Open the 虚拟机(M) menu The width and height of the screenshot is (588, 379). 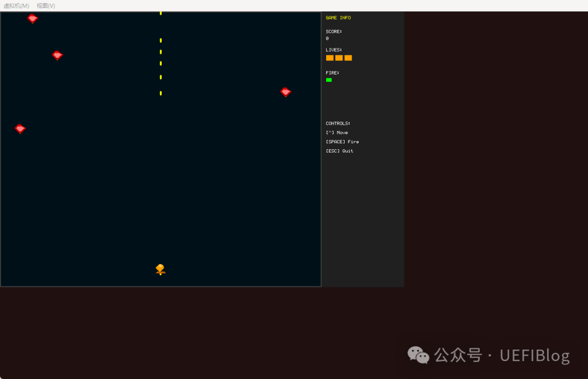coord(16,5)
